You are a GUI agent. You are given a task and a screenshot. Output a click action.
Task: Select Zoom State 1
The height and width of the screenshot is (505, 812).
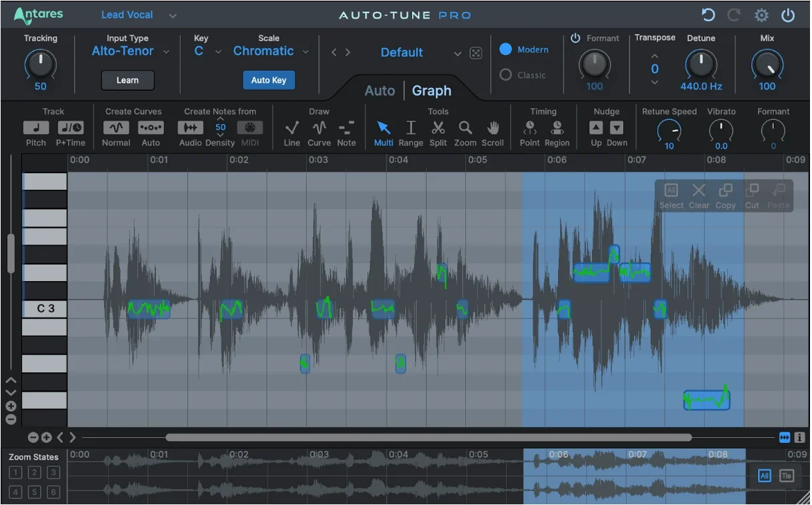pos(16,473)
